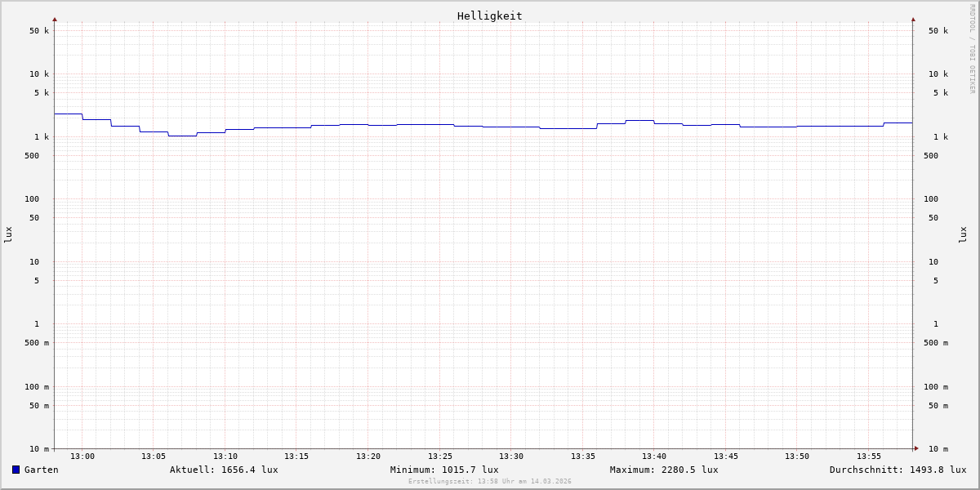Click the Aktuell 1656.4 lux value

tap(224, 470)
